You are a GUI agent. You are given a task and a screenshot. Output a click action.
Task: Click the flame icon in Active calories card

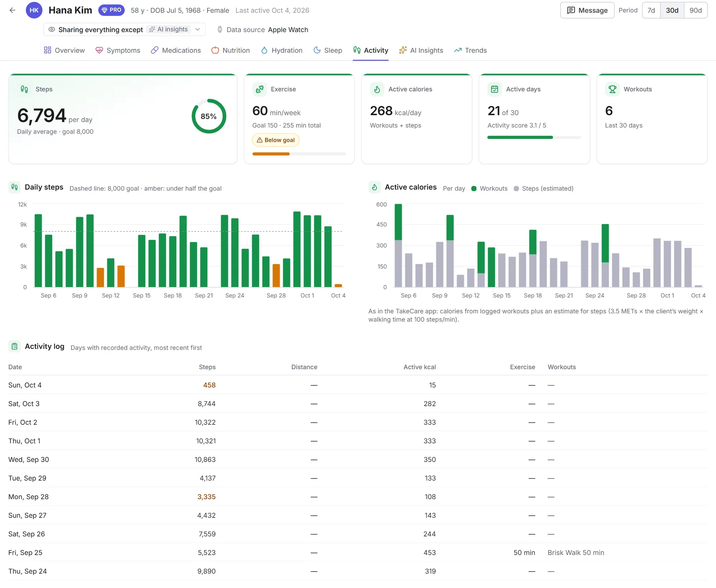tap(377, 89)
